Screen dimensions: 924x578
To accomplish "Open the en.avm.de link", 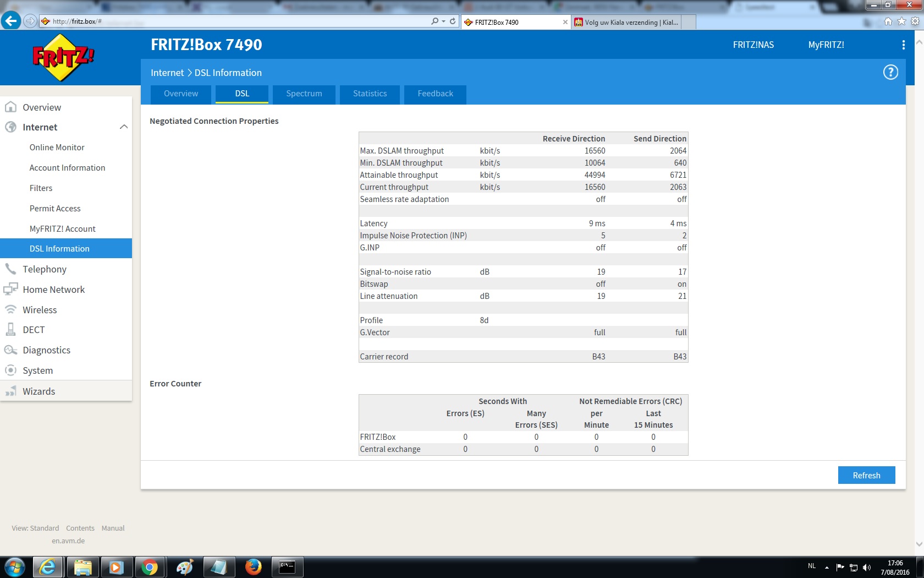I will (68, 541).
